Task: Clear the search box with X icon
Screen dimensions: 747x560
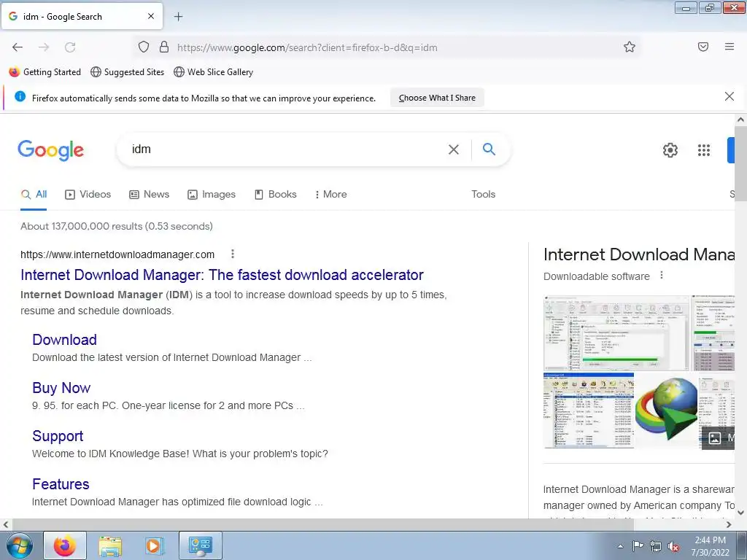Action: [x=454, y=149]
